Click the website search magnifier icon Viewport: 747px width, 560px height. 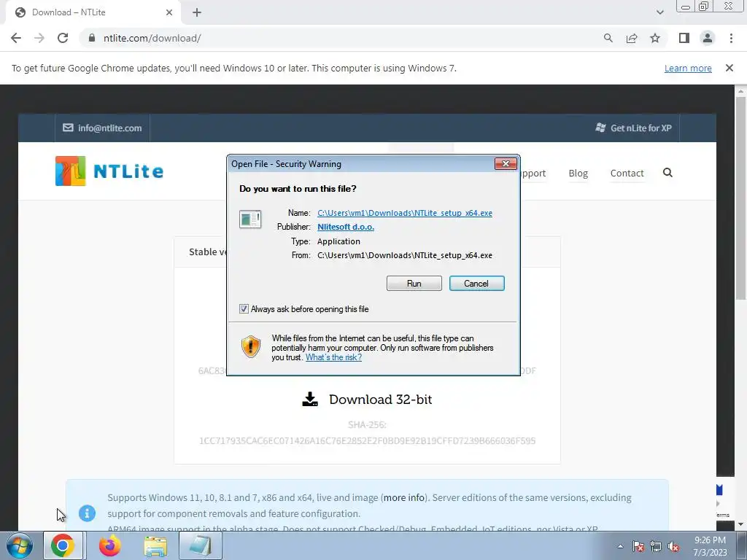pyautogui.click(x=668, y=172)
